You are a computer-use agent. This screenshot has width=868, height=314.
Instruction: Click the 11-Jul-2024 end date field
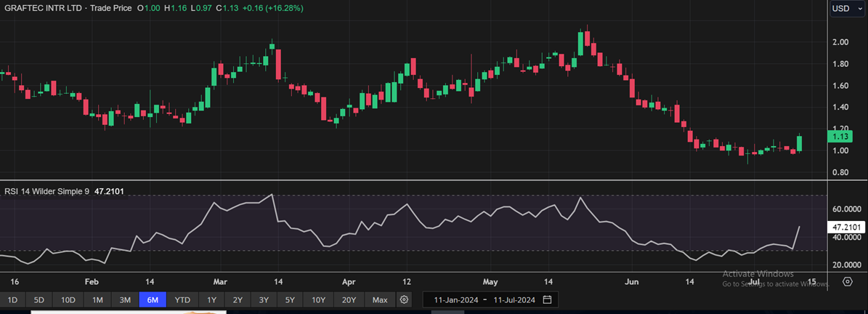[513, 299]
